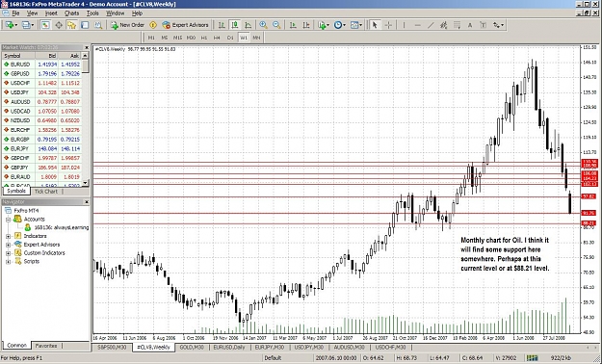Toggle the Market Watch window icon
The image size is (602, 364).
pyautogui.click(x=45, y=25)
